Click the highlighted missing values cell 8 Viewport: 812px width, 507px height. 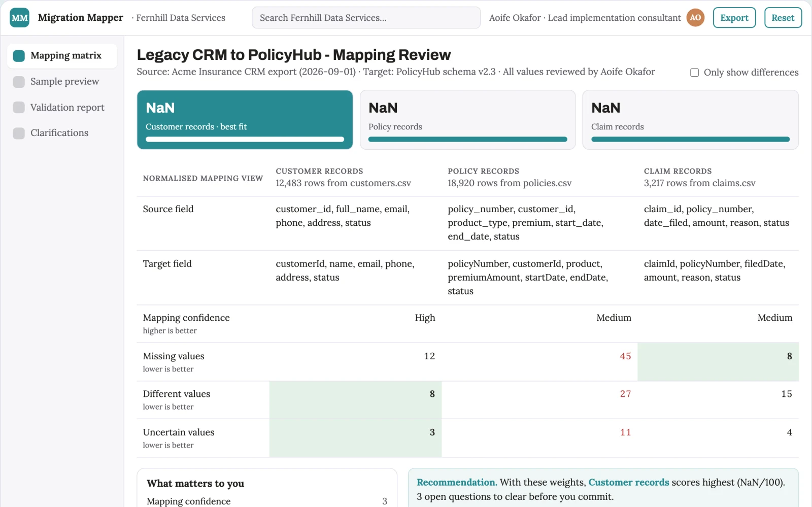718,362
